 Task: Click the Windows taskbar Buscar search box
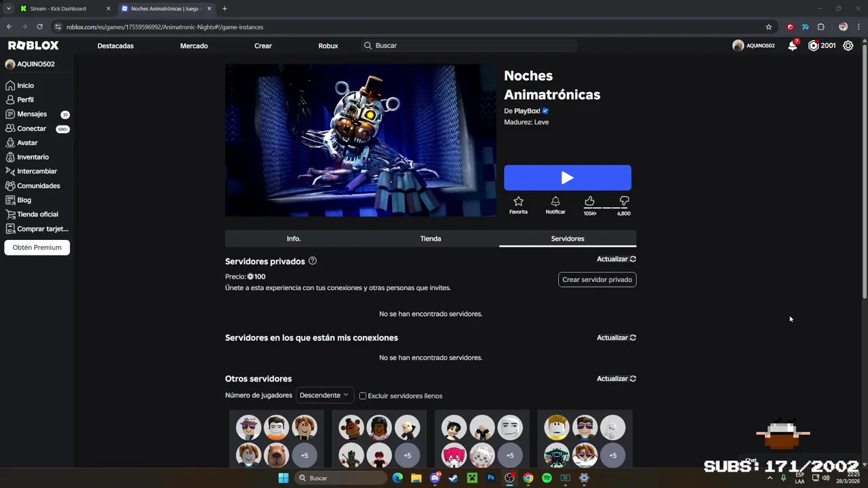[341, 478]
